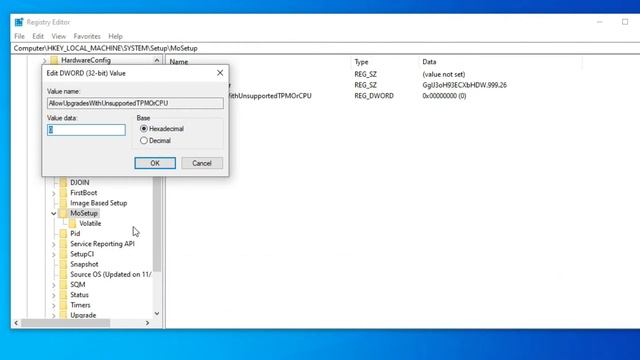
Task: Click the Pid folder icon
Action: tap(63, 233)
